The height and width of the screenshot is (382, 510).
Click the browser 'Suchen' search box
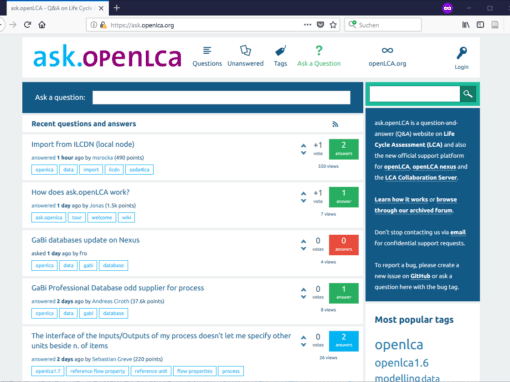pos(383,25)
